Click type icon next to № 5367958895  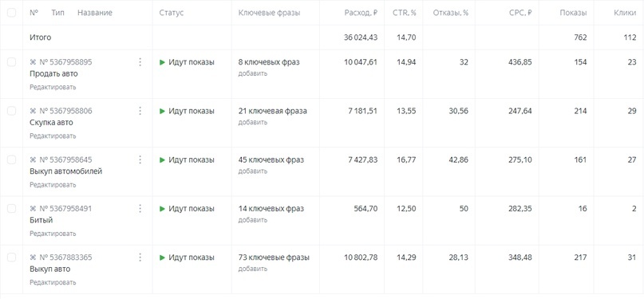(33, 62)
